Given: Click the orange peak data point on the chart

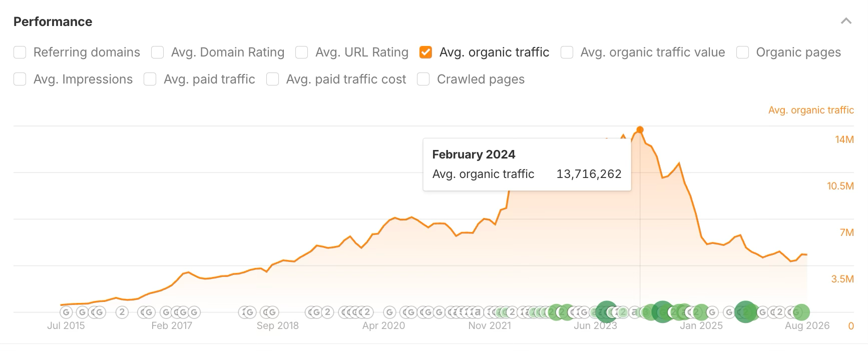Looking at the screenshot, I should (640, 130).
